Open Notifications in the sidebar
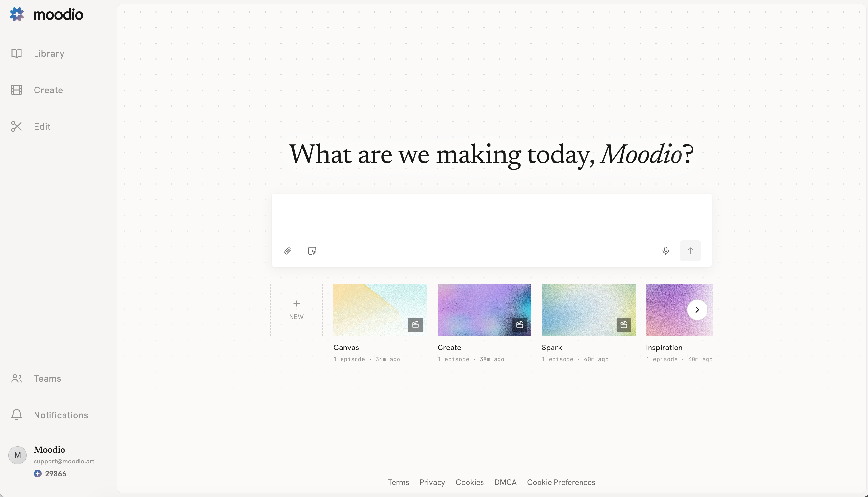Image resolution: width=868 pixels, height=497 pixels. pos(61,415)
